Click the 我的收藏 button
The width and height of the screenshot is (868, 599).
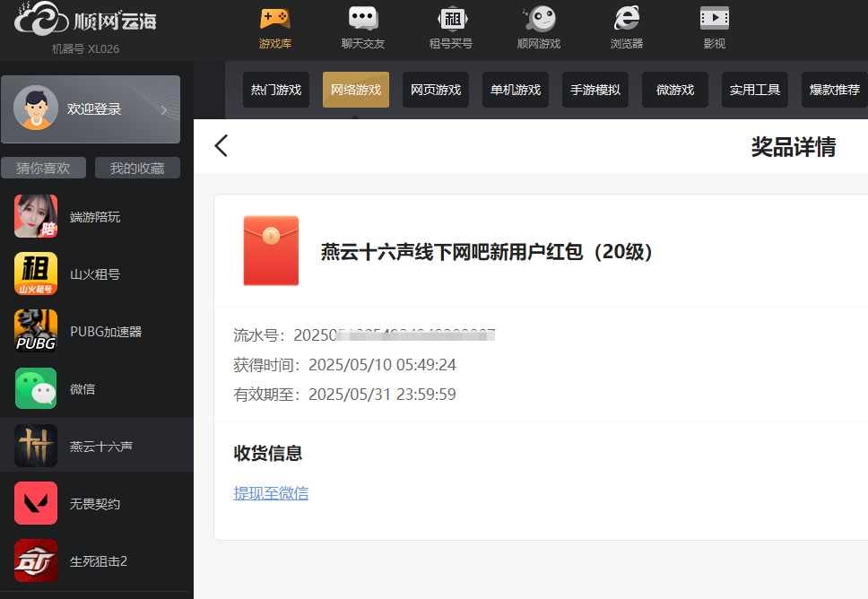coord(137,168)
